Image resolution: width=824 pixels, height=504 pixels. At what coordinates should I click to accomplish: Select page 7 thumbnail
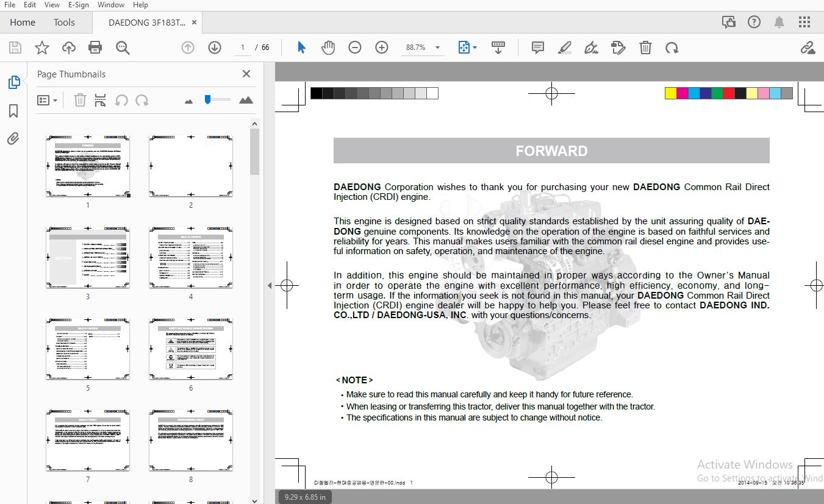(88, 440)
